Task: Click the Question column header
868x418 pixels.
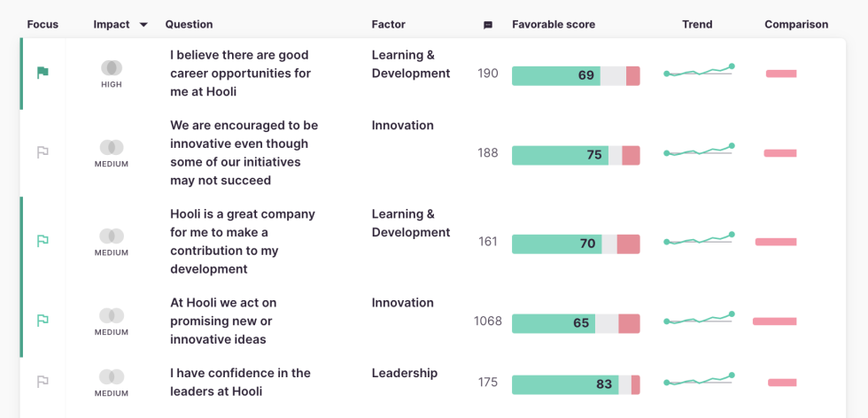Action: coord(189,25)
